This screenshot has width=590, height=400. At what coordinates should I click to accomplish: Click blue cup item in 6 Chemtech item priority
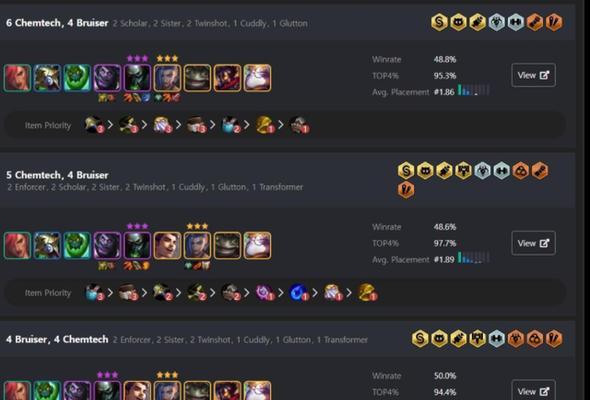click(230, 125)
